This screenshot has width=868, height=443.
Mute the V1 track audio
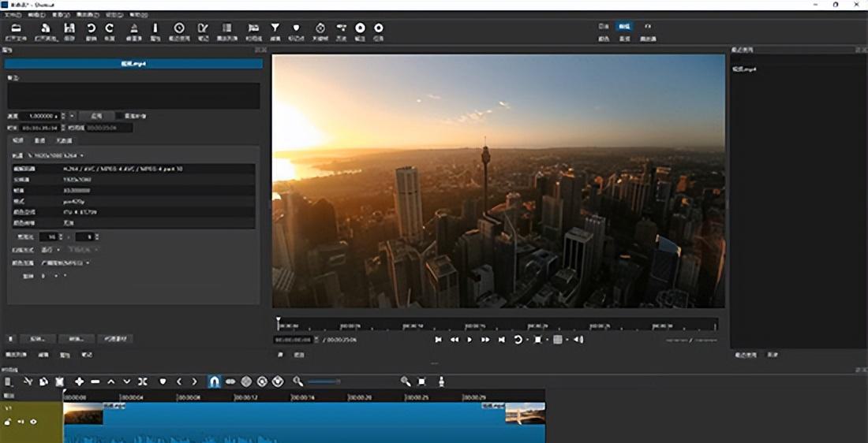tap(21, 422)
